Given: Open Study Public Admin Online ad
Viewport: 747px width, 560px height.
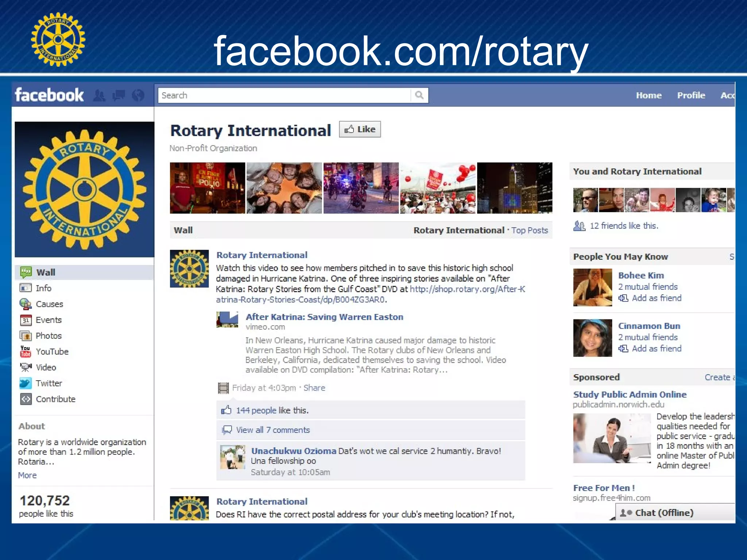Looking at the screenshot, I should [x=630, y=394].
